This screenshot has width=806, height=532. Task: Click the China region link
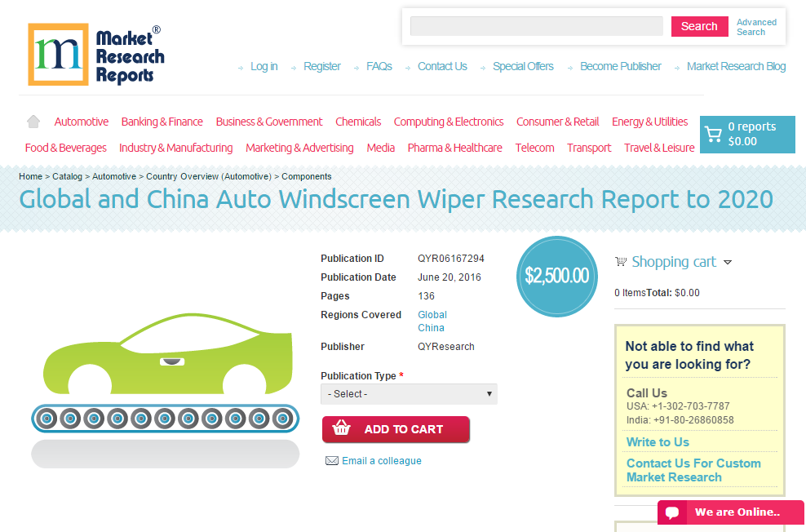coord(431,328)
